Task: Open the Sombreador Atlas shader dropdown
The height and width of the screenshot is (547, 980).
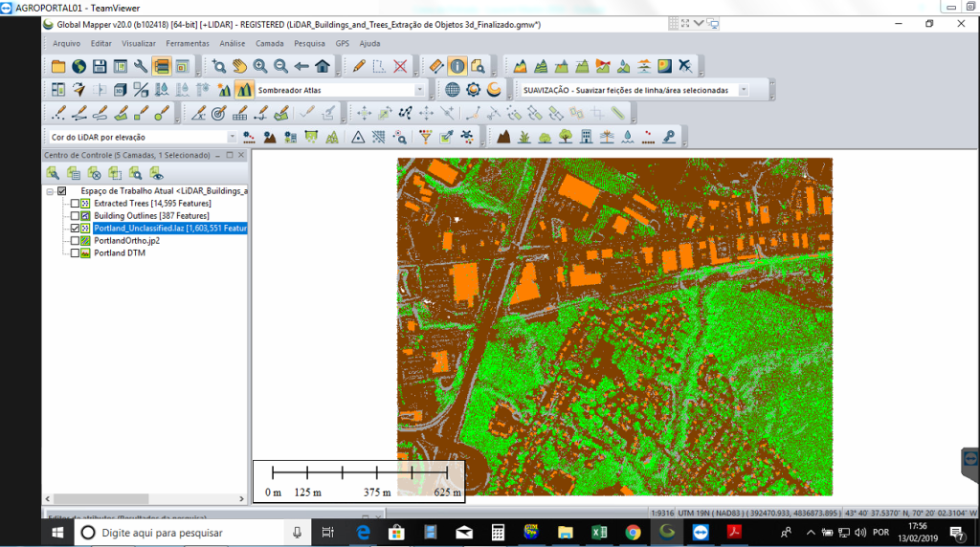Action: click(x=419, y=90)
